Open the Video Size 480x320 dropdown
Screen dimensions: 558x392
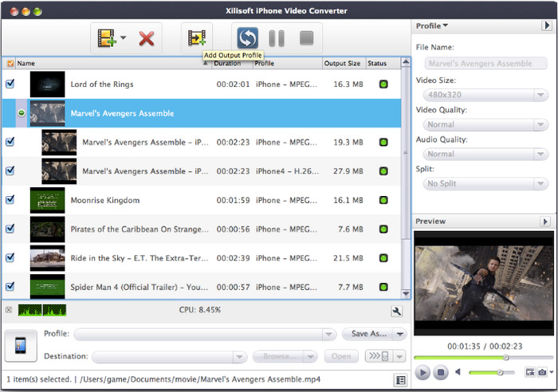(485, 95)
